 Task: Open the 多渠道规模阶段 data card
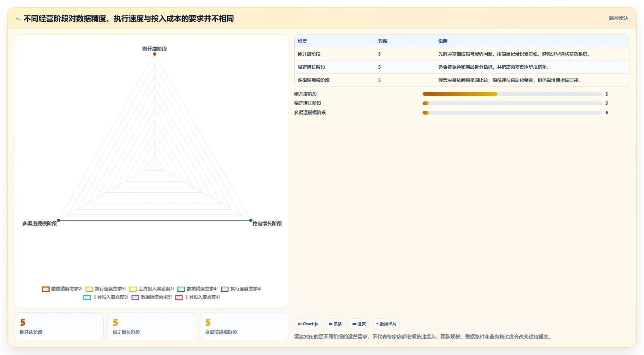244,326
